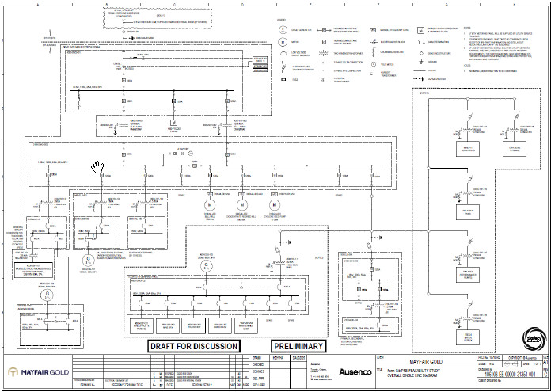
Task: Select the Motor symbol in the legend
Action: click(x=282, y=42)
